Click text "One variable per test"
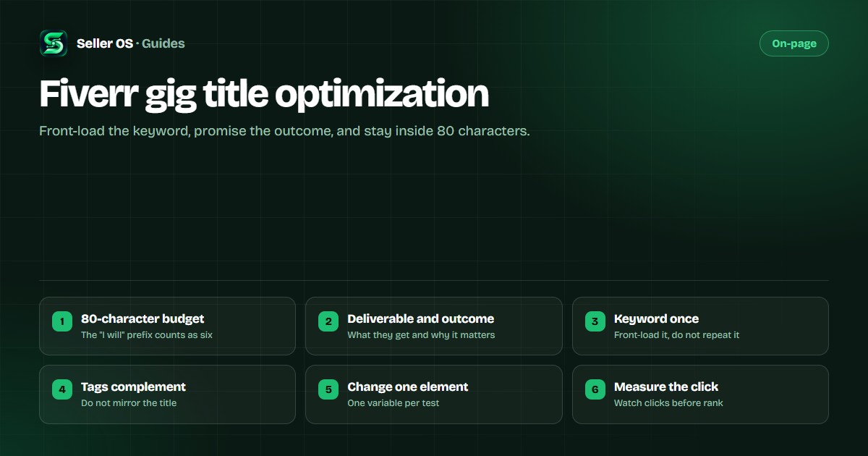868x456 pixels. coord(393,403)
